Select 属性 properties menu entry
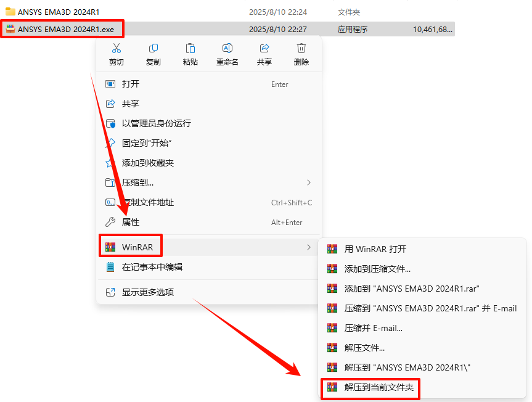This screenshot has height=402, width=532. click(x=208, y=222)
